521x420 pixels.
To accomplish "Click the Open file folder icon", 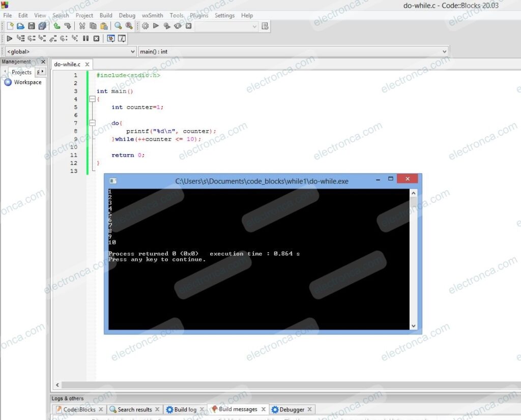I will point(20,26).
